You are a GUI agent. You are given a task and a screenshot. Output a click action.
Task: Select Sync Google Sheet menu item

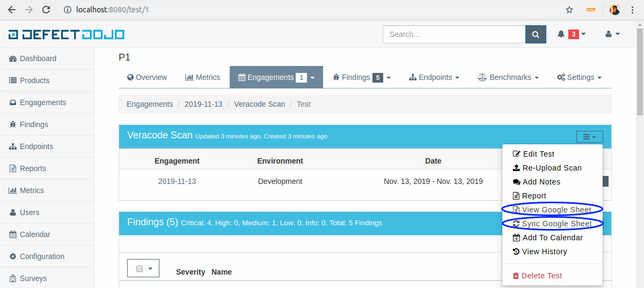(x=557, y=224)
